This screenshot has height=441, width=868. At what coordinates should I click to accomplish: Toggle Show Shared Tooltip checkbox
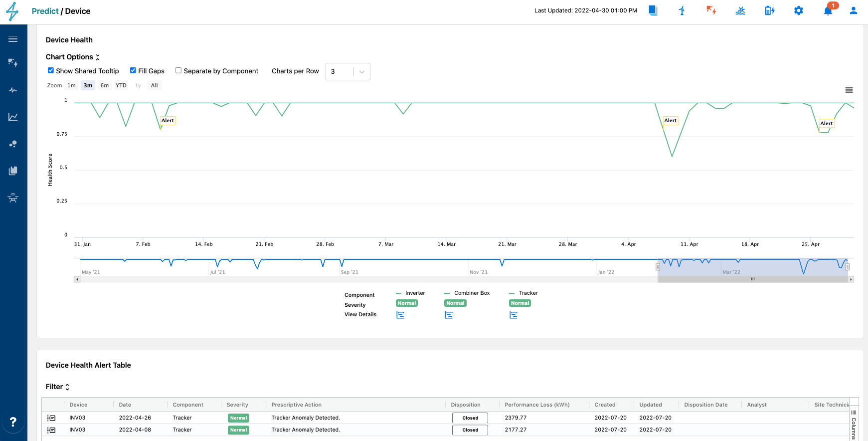50,70
